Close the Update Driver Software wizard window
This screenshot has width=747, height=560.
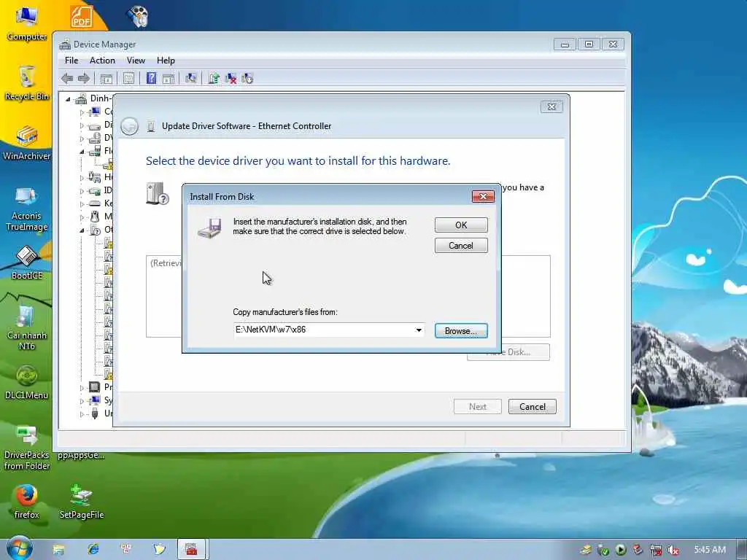click(x=551, y=106)
